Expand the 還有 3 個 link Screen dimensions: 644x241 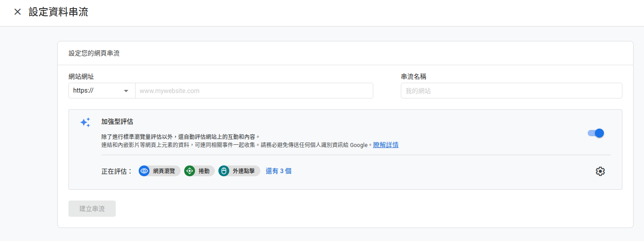[x=278, y=171]
